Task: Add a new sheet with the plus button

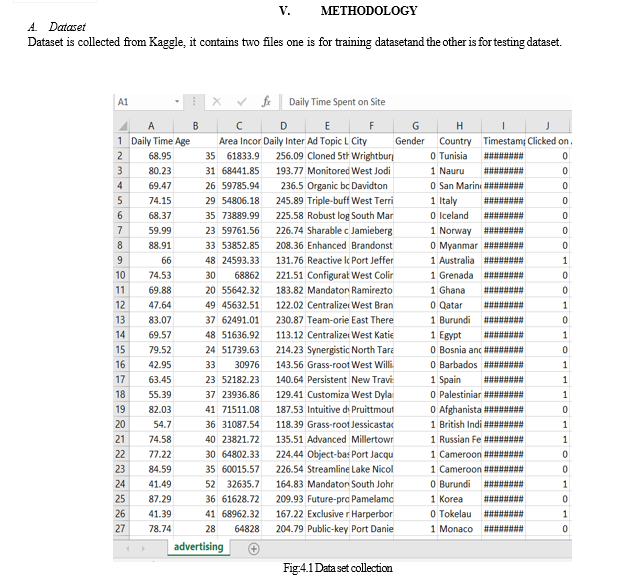Action: tap(253, 548)
